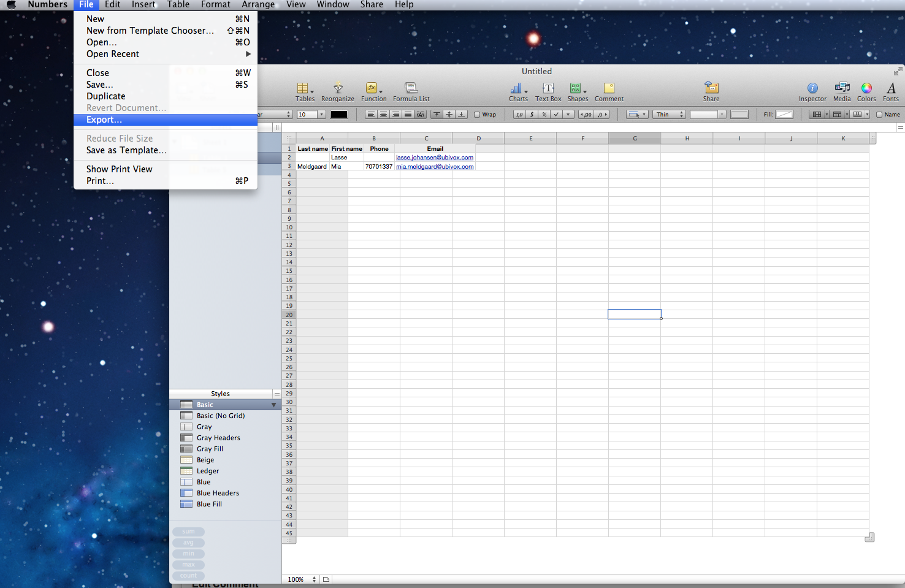905x588 pixels.
Task: Align text right in format bar
Action: [395, 115]
